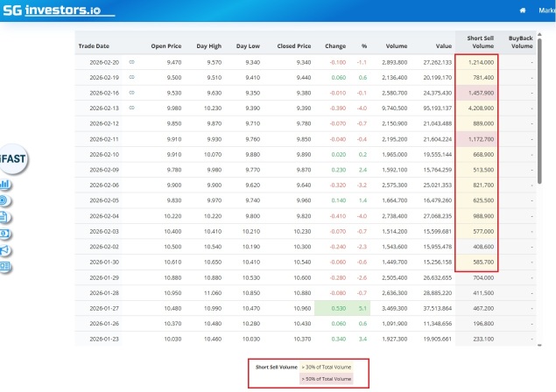Click link icon for 2026-02-19 row
Viewport: 556px width, 392px height.
coord(132,77)
